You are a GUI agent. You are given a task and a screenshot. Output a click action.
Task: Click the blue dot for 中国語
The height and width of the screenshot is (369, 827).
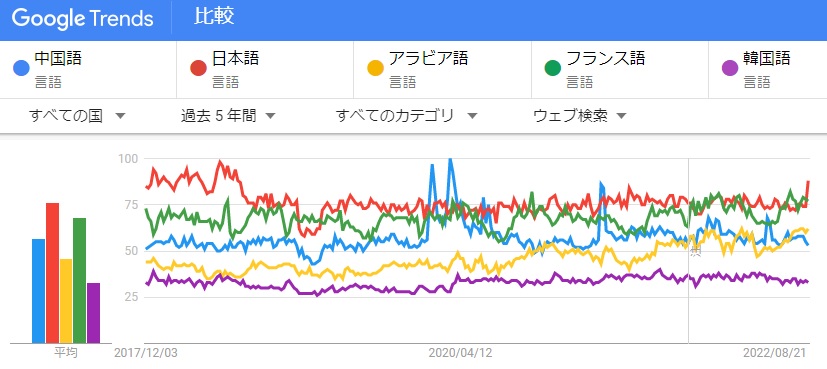click(21, 68)
